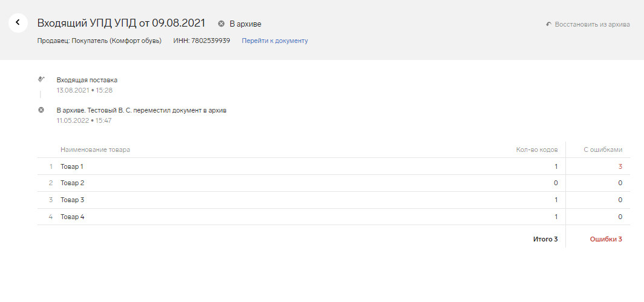The image size is (644, 302).
Task: Click the incoming delivery timeline icon
Action: click(x=41, y=79)
